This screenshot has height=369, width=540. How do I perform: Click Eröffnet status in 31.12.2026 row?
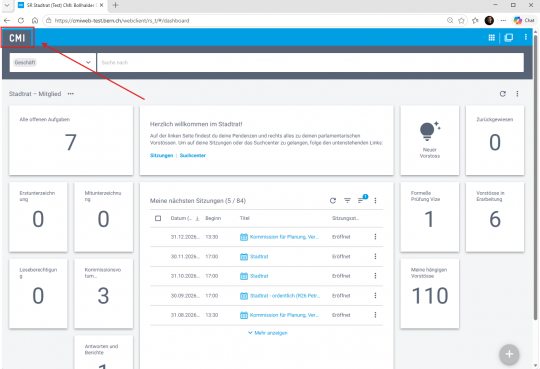[x=341, y=237]
